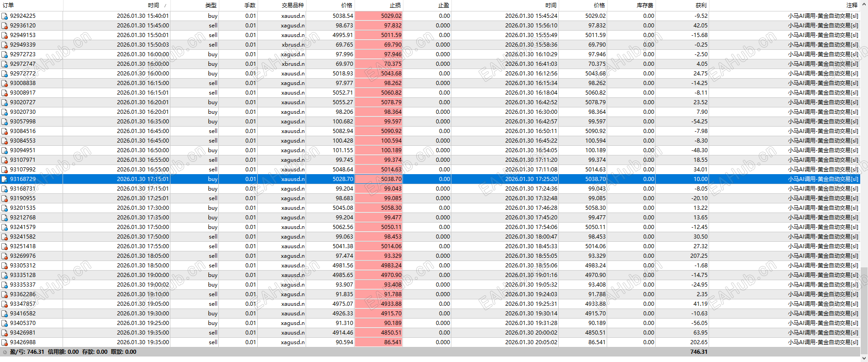Click symbol xbrusd.n in order 92949339 row
868x362 pixels.
[x=293, y=45]
